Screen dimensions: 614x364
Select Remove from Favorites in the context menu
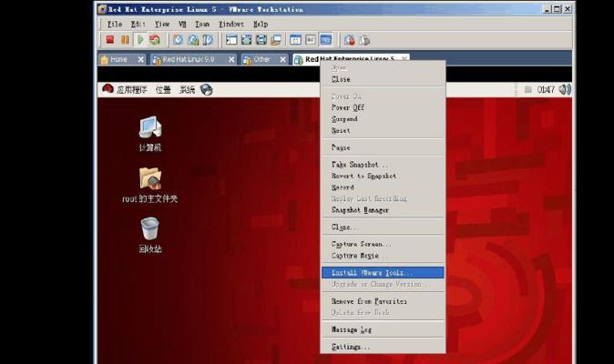click(x=383, y=301)
